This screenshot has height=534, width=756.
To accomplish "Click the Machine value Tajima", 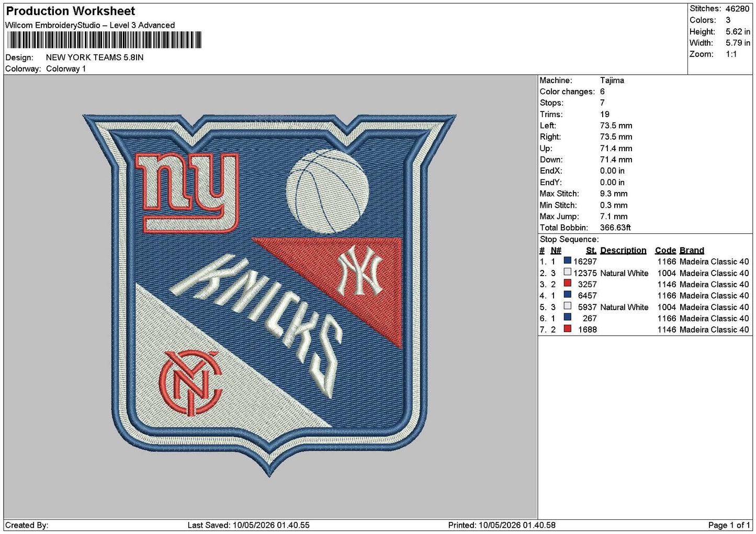I will (x=612, y=80).
